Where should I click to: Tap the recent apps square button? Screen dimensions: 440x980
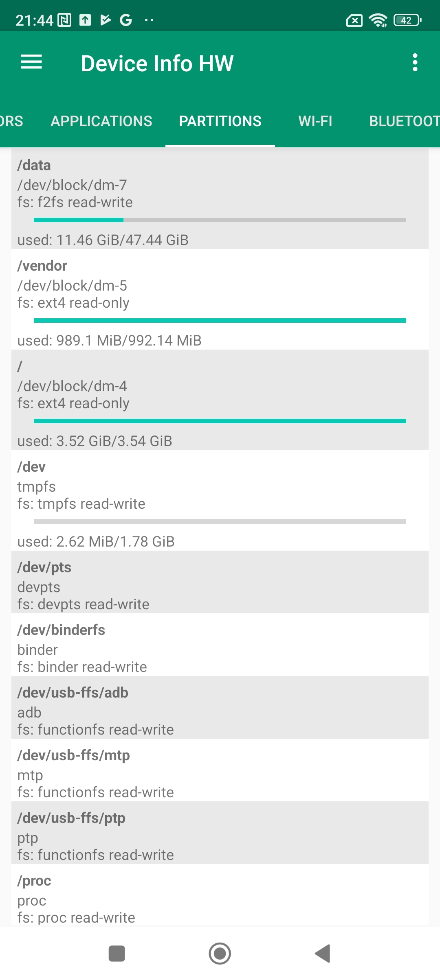pos(117,953)
